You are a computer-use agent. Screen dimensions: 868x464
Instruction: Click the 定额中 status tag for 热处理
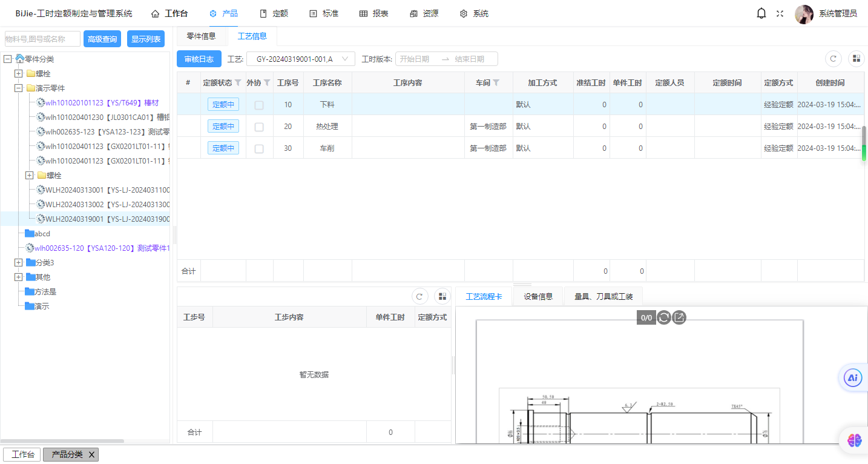(x=223, y=126)
